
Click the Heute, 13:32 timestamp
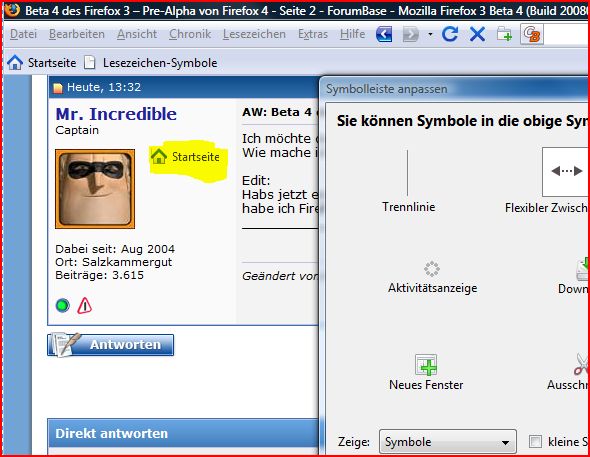click(x=104, y=87)
